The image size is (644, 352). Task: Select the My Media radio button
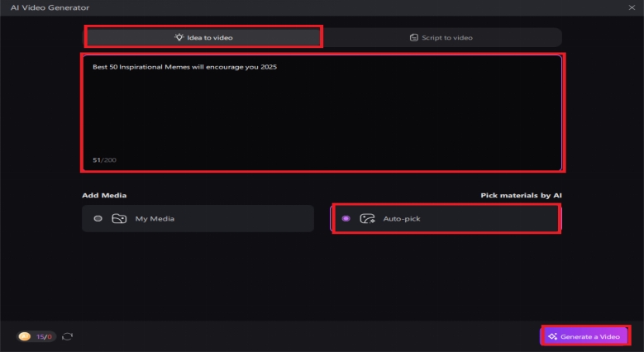click(98, 219)
